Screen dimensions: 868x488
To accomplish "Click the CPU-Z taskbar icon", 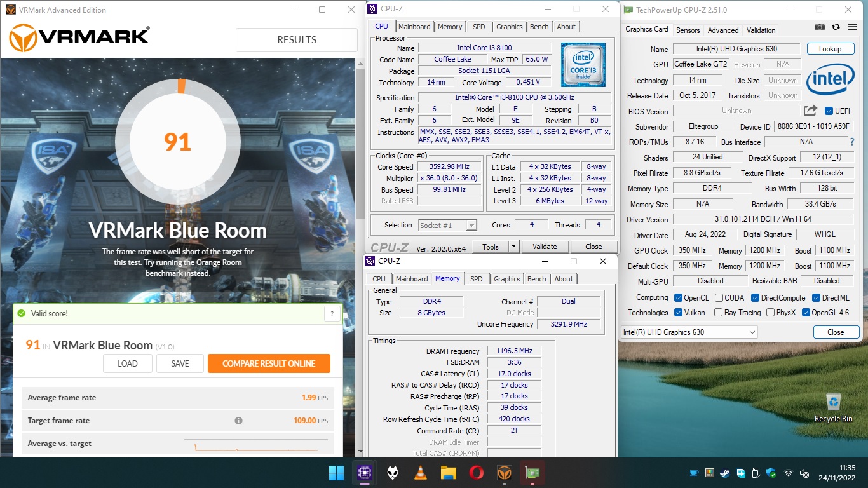I will [x=364, y=473].
